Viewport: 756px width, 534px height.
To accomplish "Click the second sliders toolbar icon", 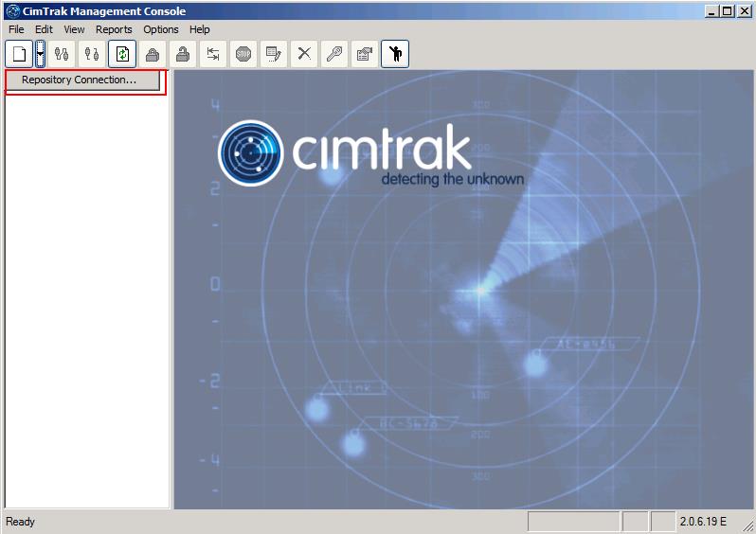I will (91, 54).
